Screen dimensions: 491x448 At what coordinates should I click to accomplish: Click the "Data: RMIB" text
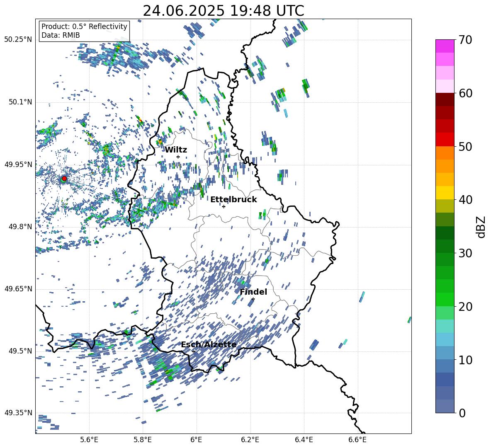coord(61,35)
